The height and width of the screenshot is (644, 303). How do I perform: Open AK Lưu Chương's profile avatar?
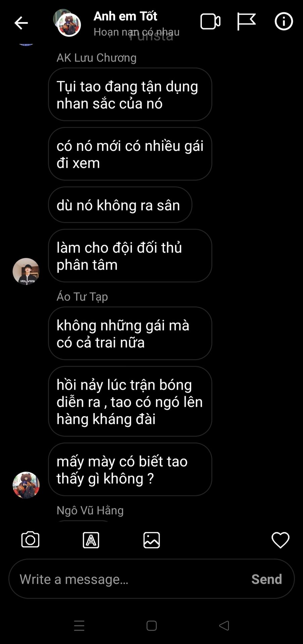point(26,271)
